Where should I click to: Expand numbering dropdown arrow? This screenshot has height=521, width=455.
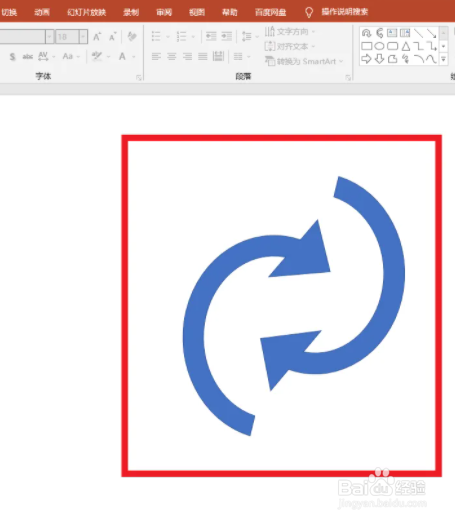tap(193, 36)
